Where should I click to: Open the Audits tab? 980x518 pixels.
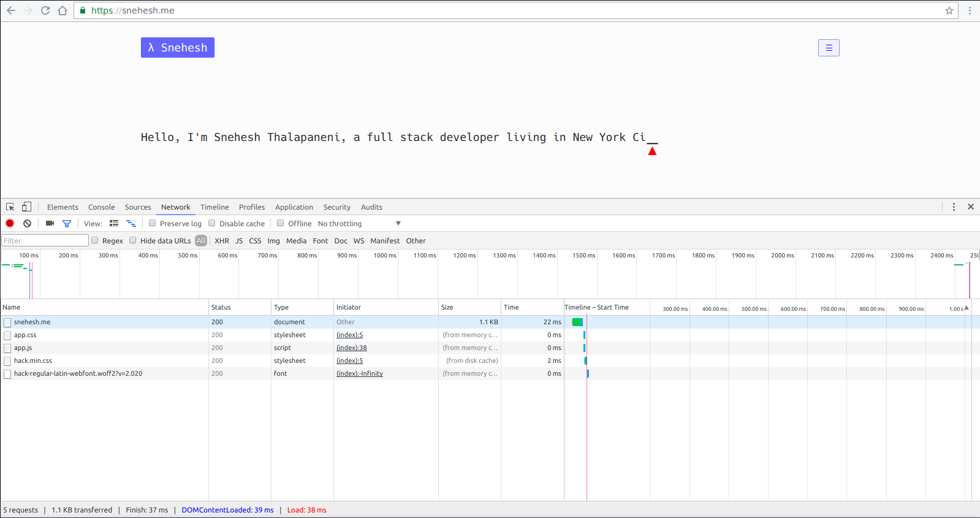tap(371, 207)
